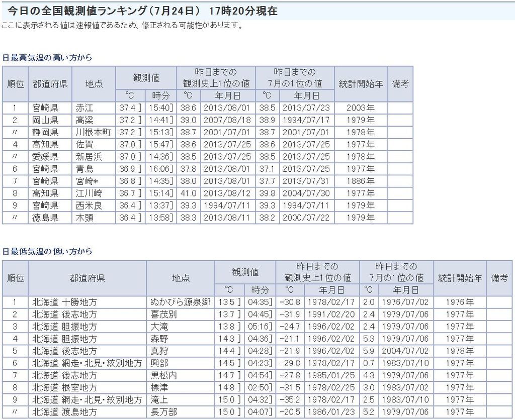Click the 赤江 station link
Viewport: 515px width, 420px height.
coord(84,108)
